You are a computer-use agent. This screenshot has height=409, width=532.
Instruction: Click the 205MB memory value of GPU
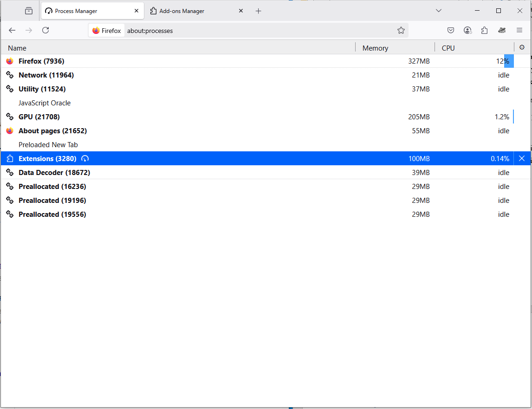419,117
